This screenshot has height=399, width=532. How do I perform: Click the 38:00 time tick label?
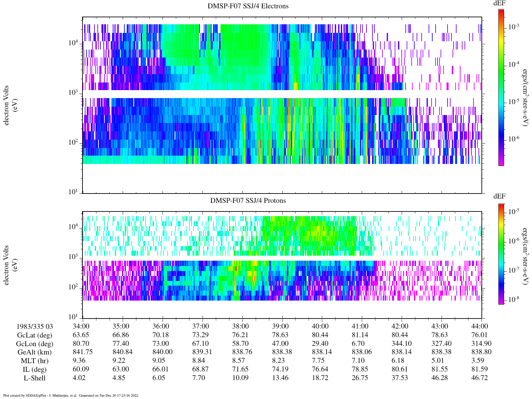240,326
